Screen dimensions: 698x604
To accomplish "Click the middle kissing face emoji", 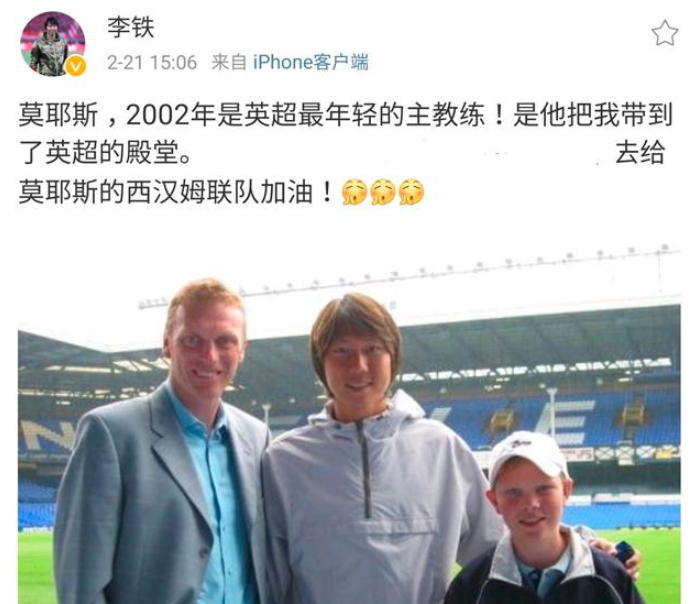I will (x=383, y=192).
